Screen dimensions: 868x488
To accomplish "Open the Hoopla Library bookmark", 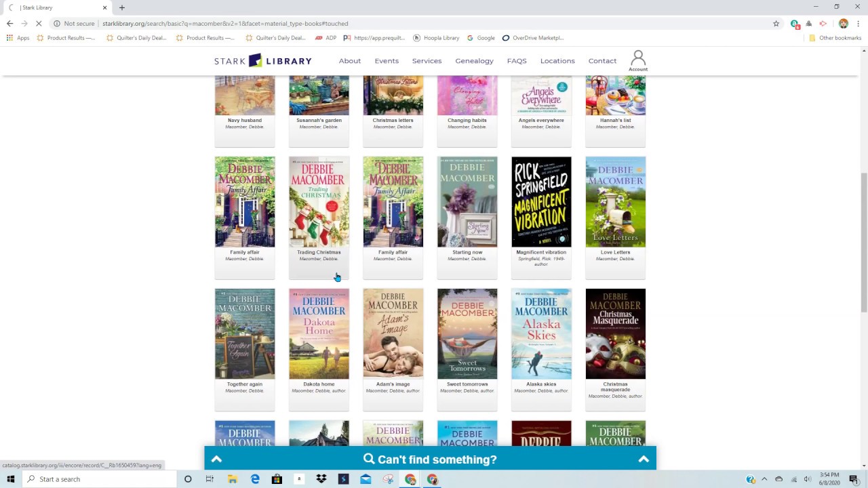I will [x=436, y=38].
